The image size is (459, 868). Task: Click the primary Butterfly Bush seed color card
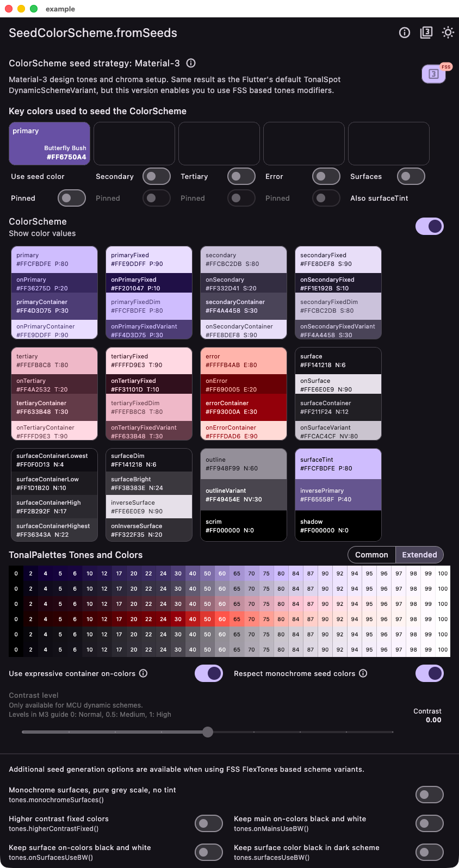click(49, 144)
